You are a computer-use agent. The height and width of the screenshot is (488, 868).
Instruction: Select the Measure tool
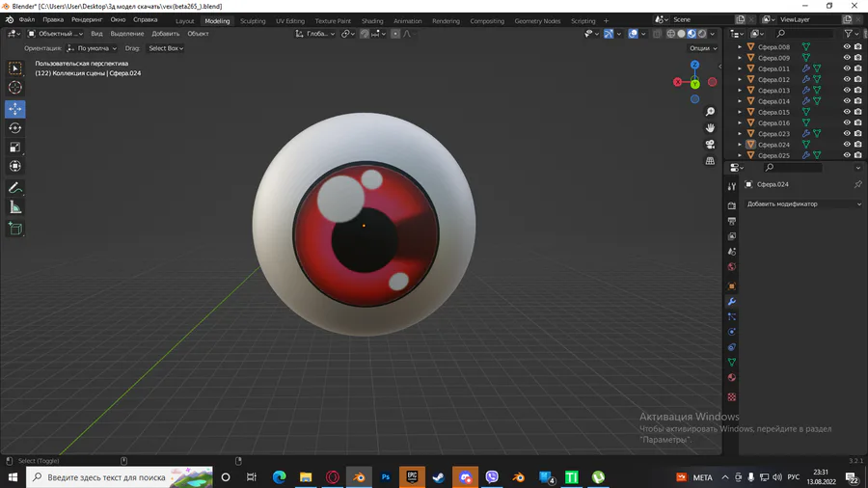[x=14, y=207]
